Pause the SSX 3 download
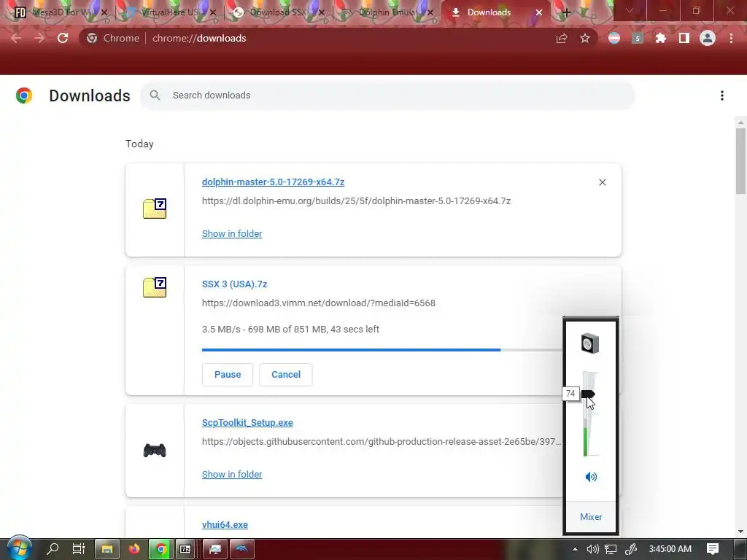 click(x=228, y=375)
